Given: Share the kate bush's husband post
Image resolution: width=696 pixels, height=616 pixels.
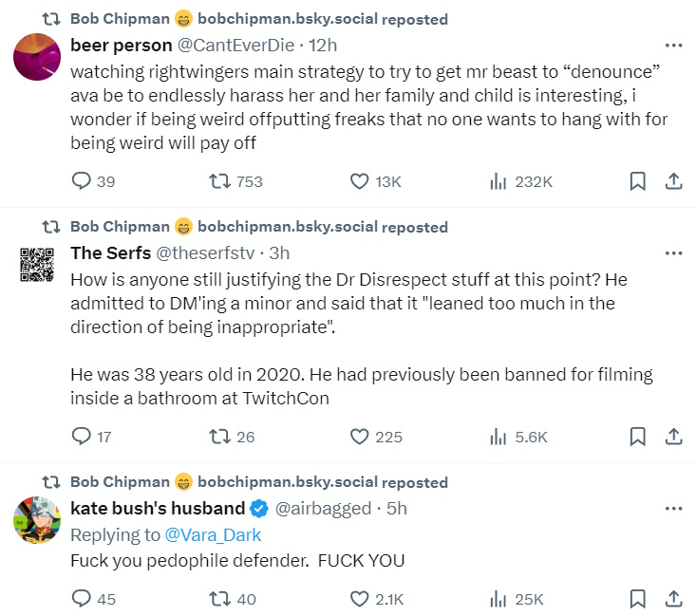Looking at the screenshot, I should [x=672, y=599].
